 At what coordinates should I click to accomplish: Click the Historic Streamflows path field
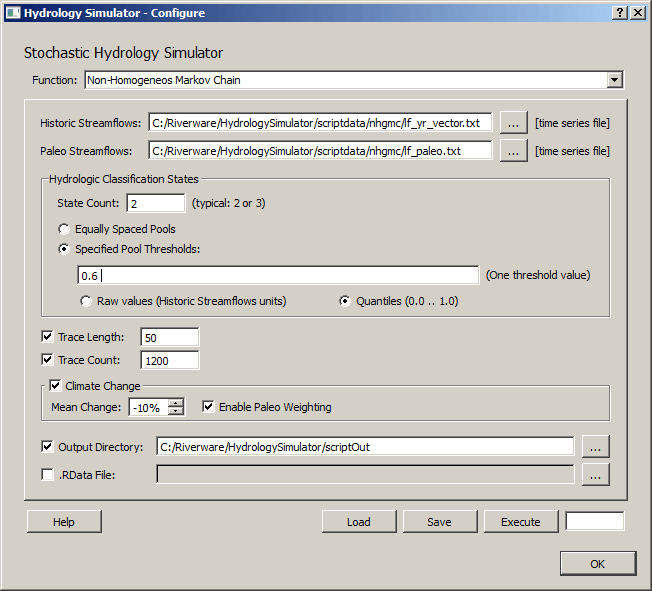click(320, 123)
